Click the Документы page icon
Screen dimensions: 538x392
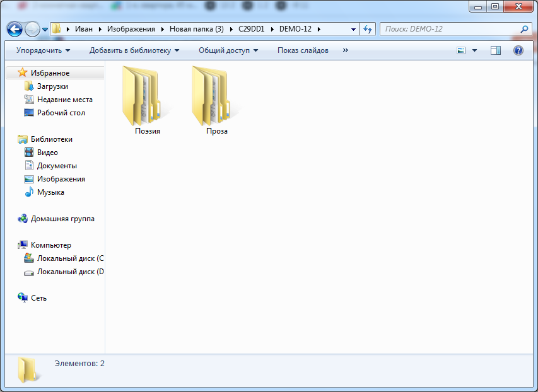pyautogui.click(x=29, y=166)
